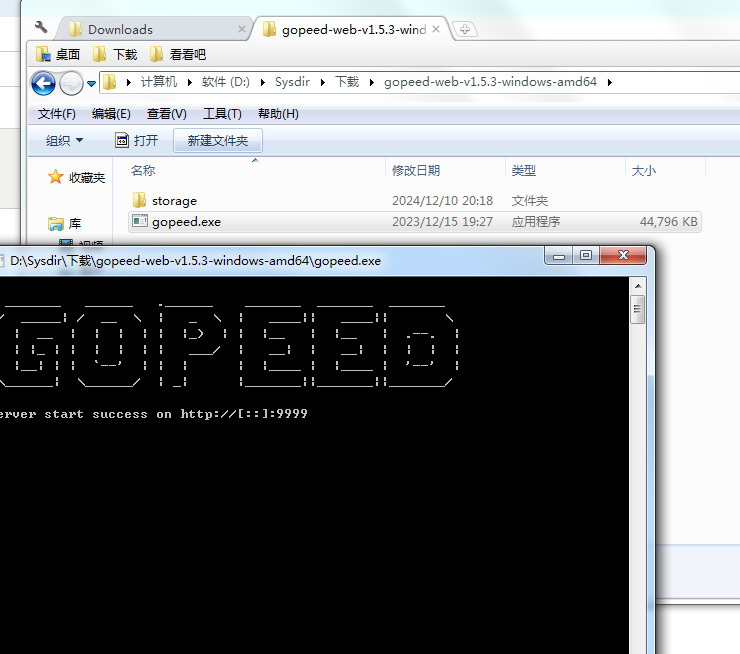Open the 编辑(E) menu
740x654 pixels.
111,114
